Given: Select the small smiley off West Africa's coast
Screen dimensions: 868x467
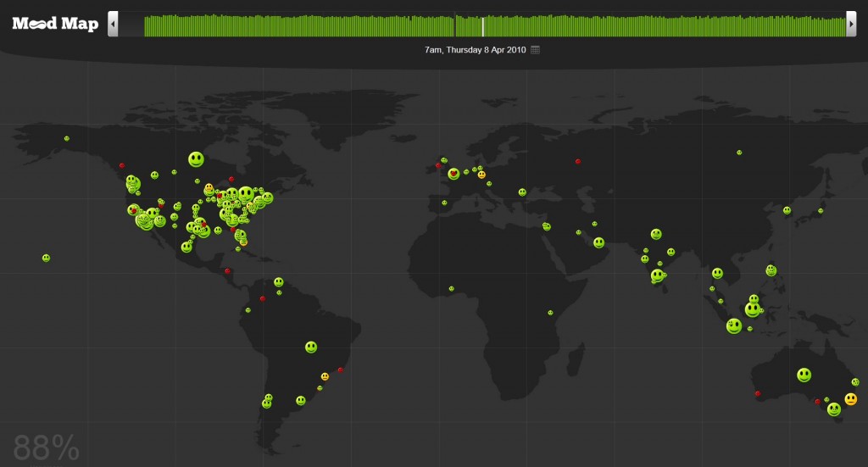Looking at the screenshot, I should click(x=451, y=288).
